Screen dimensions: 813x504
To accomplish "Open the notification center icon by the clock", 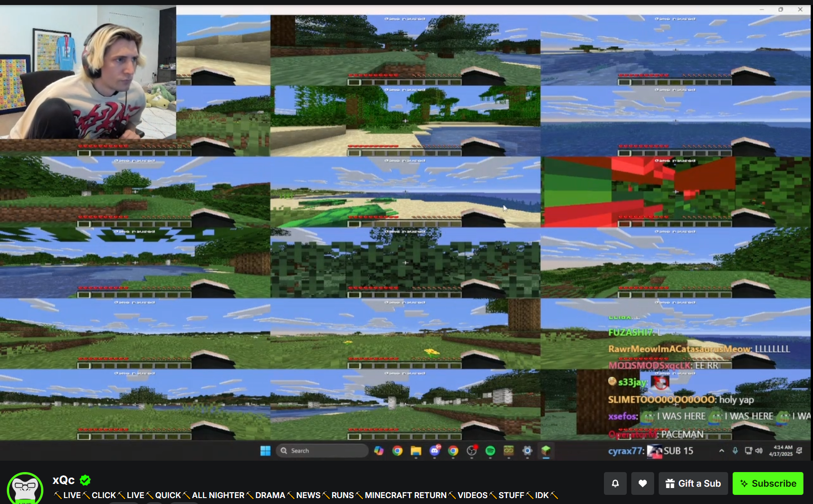I will (799, 451).
